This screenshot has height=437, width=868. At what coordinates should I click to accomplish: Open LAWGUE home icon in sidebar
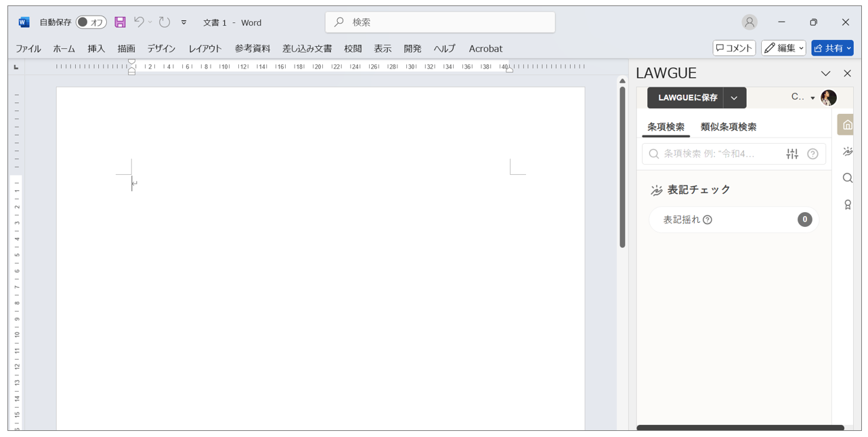[847, 125]
